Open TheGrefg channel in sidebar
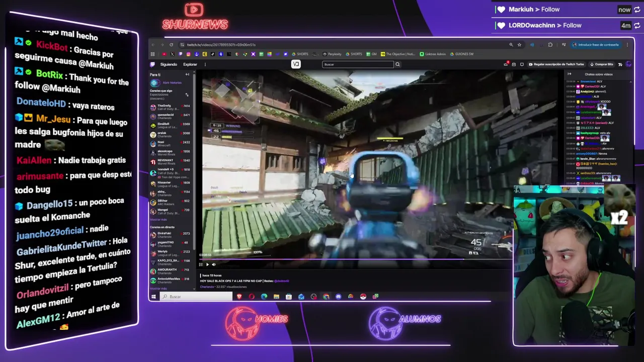 point(170,107)
